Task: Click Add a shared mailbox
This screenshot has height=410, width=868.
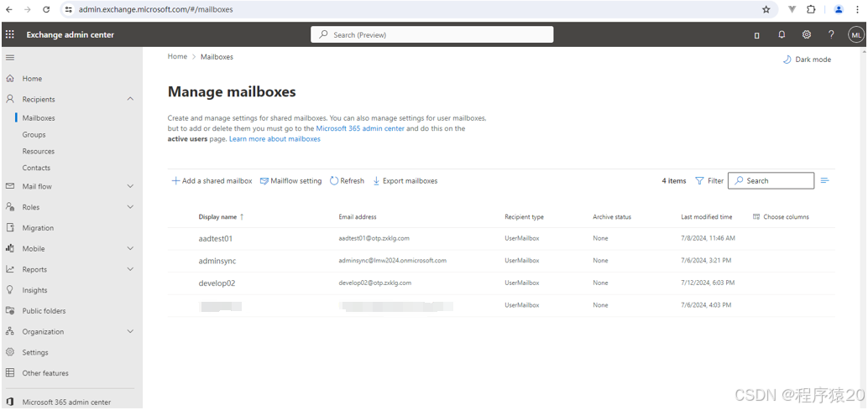Action: pyautogui.click(x=212, y=181)
